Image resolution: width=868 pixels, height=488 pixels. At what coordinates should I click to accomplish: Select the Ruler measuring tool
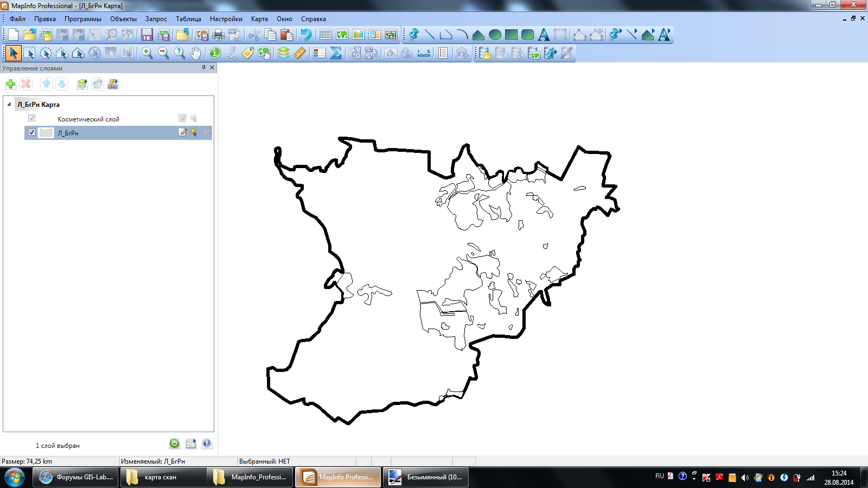(x=300, y=53)
